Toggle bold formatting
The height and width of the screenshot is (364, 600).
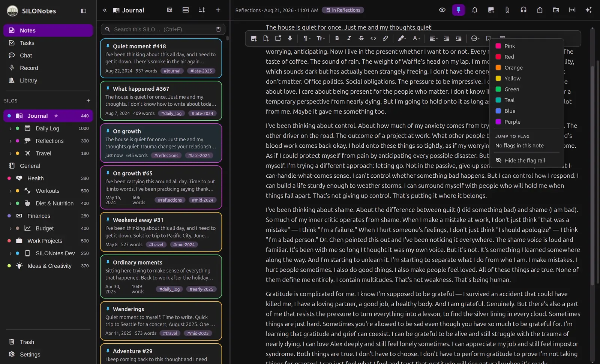click(x=337, y=38)
